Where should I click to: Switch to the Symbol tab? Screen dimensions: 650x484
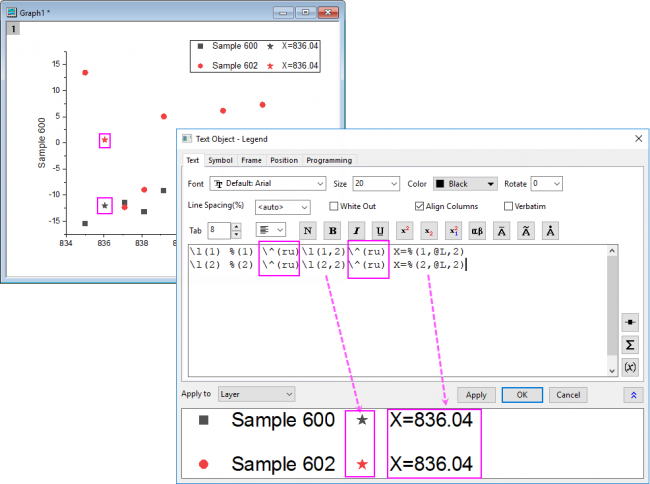(220, 160)
